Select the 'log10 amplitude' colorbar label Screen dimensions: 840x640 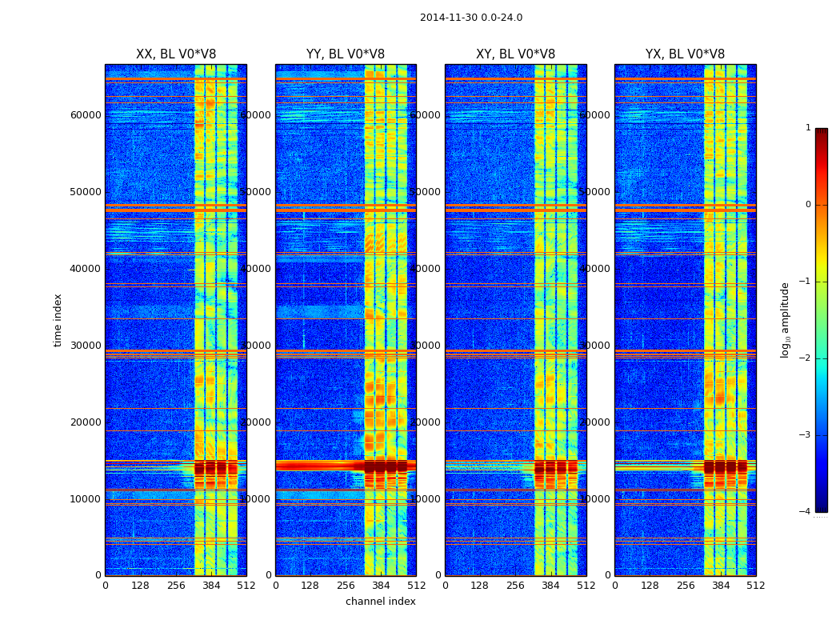786,320
